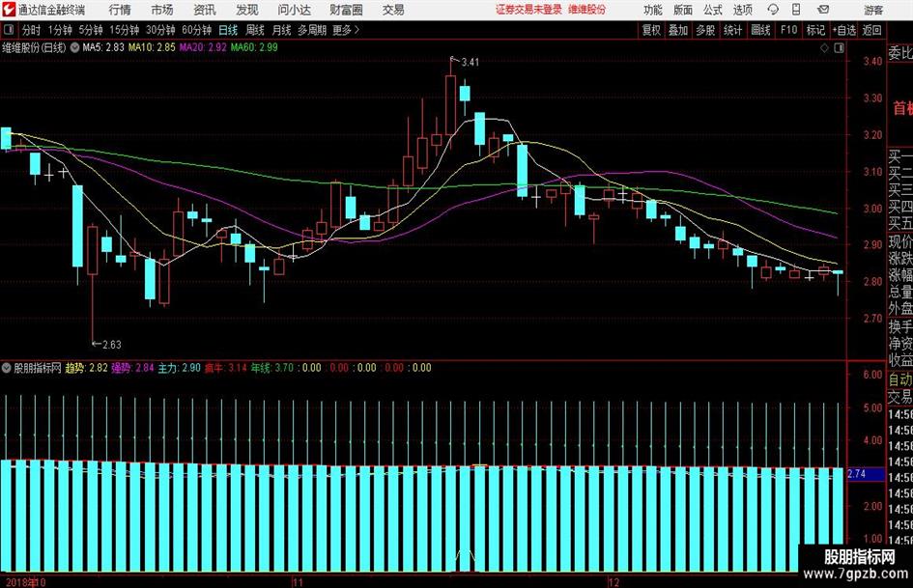Screen dimensions: 913x588
Task: Click the 证券交易未登录 login link
Action: (x=528, y=10)
